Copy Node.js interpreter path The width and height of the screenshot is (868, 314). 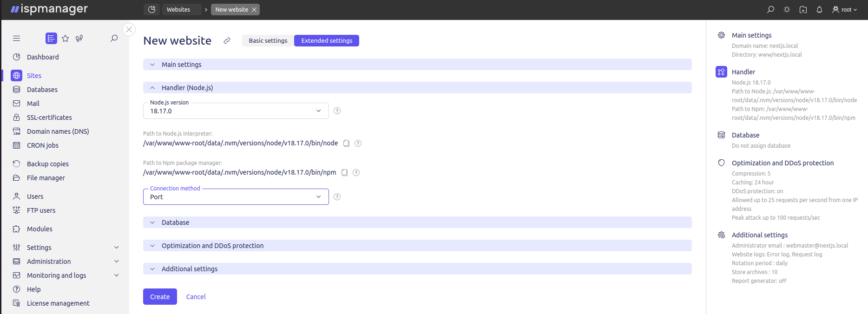pos(346,144)
